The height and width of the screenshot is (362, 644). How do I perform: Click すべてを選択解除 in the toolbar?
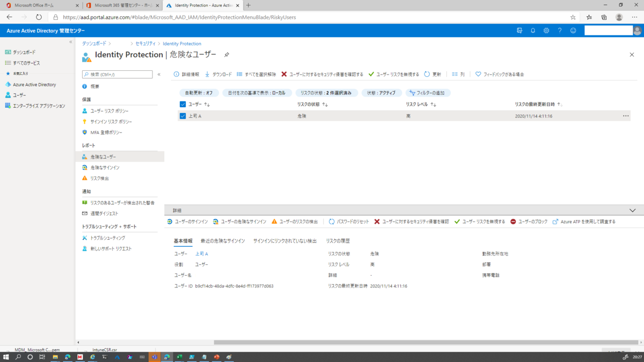pos(257,75)
